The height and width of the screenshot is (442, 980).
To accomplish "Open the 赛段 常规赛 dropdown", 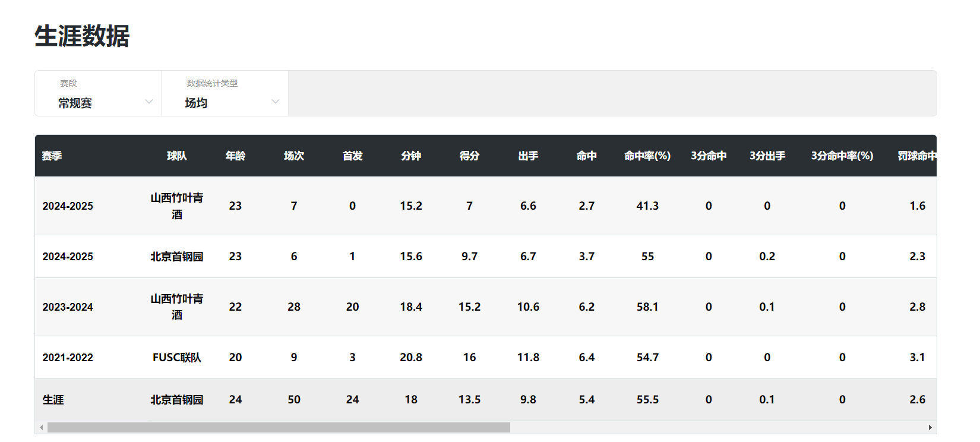I will coord(98,102).
